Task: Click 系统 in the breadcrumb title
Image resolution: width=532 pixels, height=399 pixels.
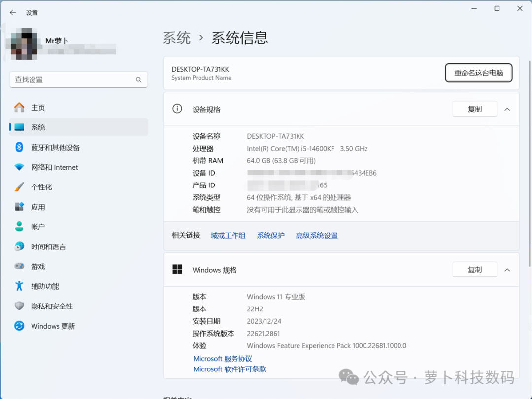Action: [176, 37]
